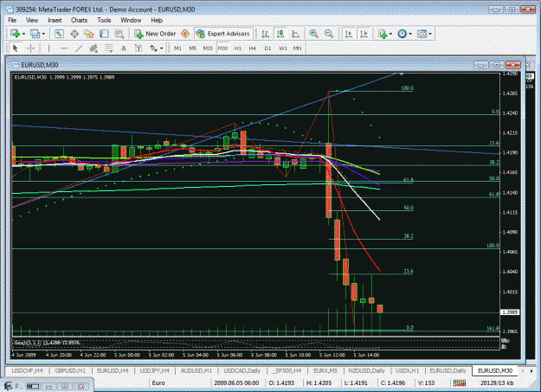Select the Fibonacci Retracement tool

(x=109, y=48)
